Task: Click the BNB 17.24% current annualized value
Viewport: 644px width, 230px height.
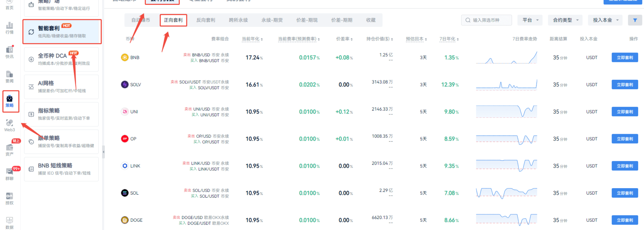Action: click(x=254, y=57)
